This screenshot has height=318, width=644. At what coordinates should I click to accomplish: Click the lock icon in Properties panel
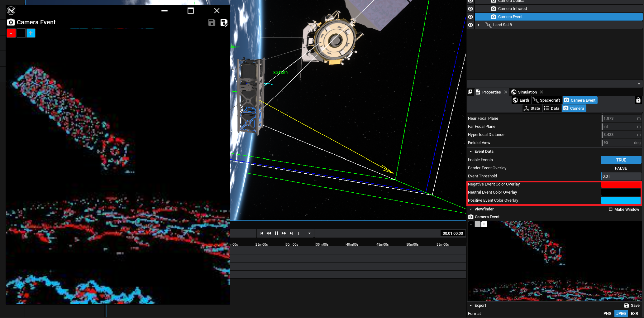pyautogui.click(x=638, y=100)
